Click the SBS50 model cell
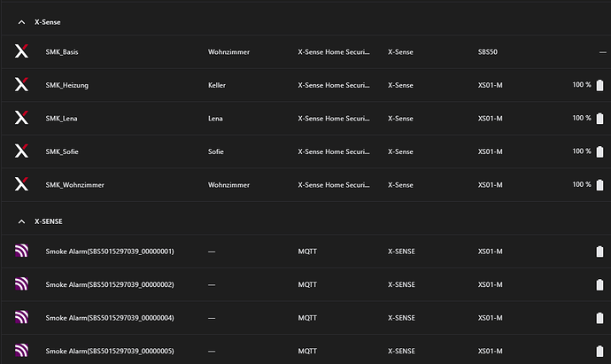This screenshot has width=611, height=364. click(x=488, y=52)
